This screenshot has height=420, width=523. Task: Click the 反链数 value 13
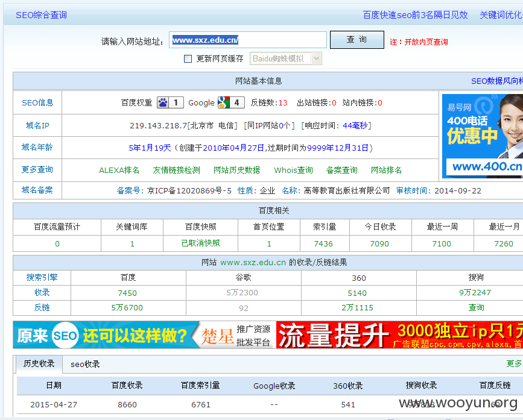(283, 102)
